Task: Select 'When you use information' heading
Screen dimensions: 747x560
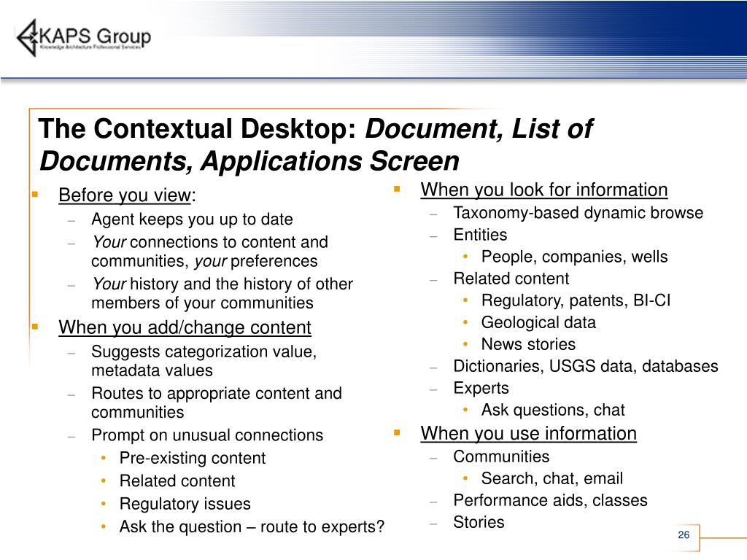Action: (x=529, y=434)
